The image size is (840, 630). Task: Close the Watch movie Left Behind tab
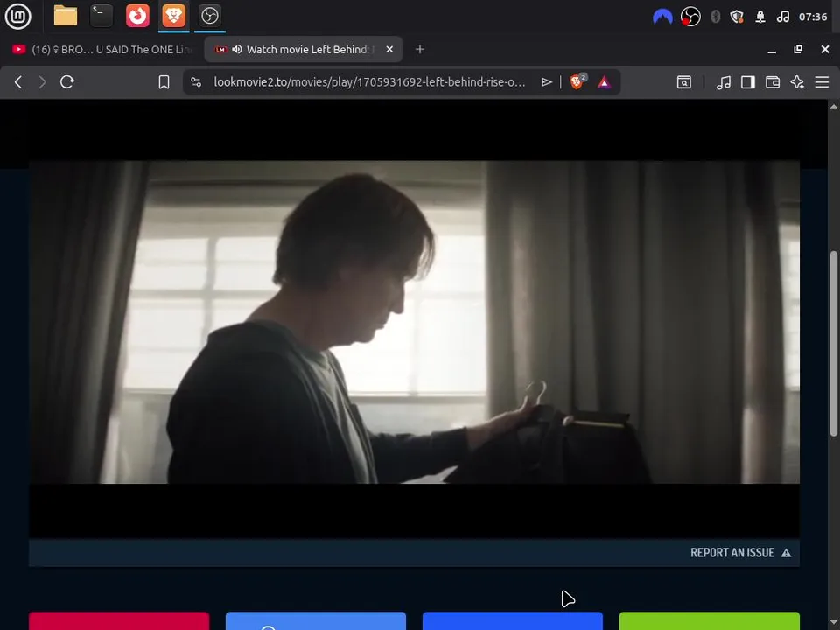(x=389, y=49)
